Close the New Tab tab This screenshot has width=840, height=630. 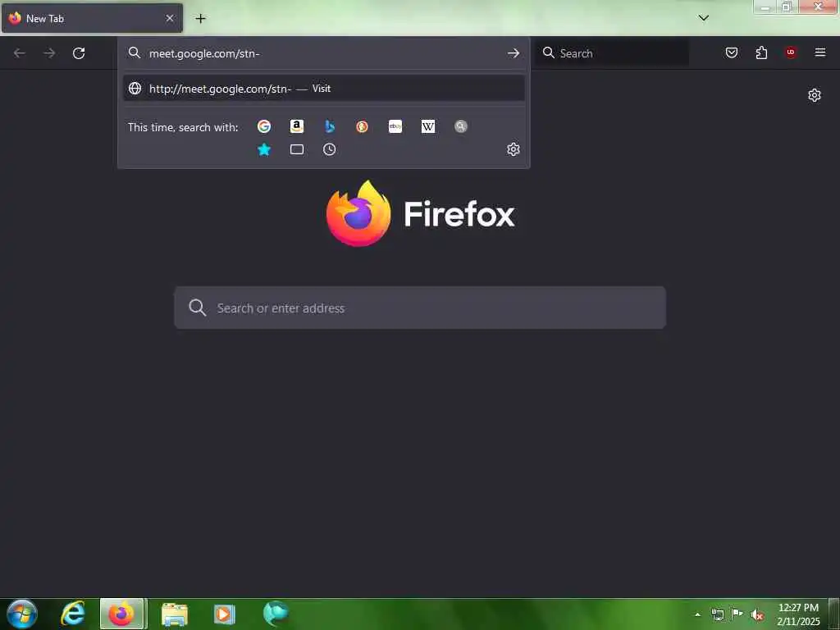pyautogui.click(x=170, y=18)
